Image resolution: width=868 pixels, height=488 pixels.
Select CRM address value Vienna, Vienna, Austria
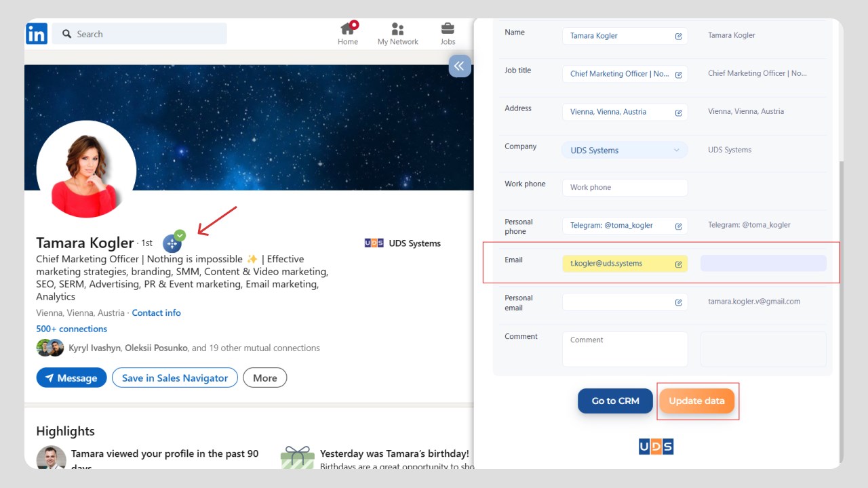746,111
